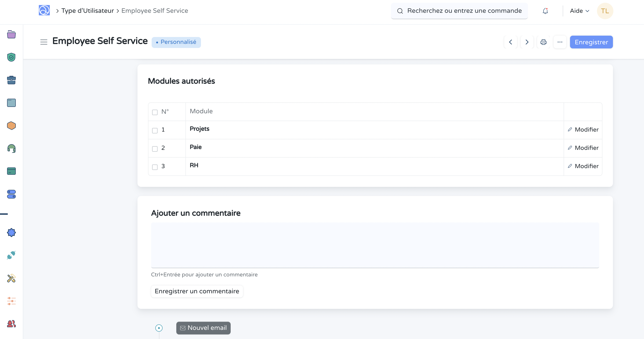Check the Paie row checkbox

(x=155, y=149)
